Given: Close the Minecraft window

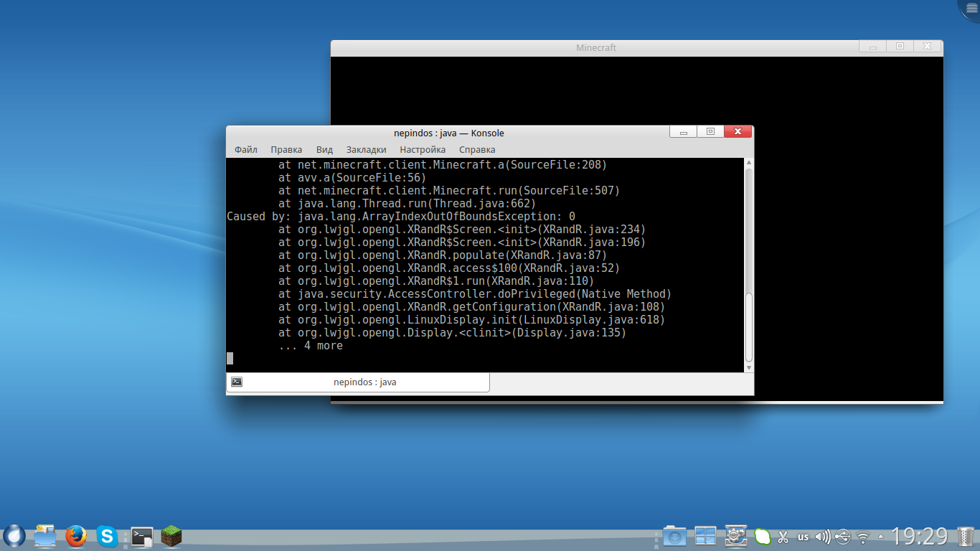Looking at the screenshot, I should 927,46.
